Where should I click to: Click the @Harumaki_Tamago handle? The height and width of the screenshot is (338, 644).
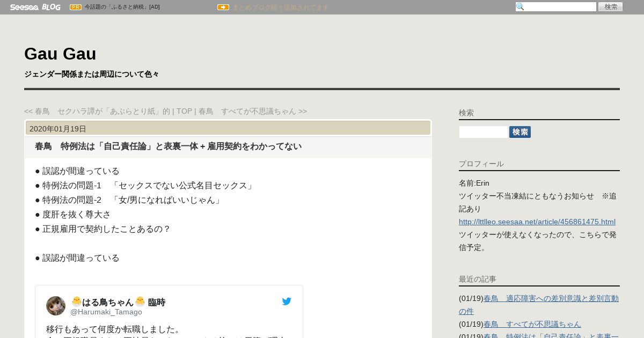[106, 312]
